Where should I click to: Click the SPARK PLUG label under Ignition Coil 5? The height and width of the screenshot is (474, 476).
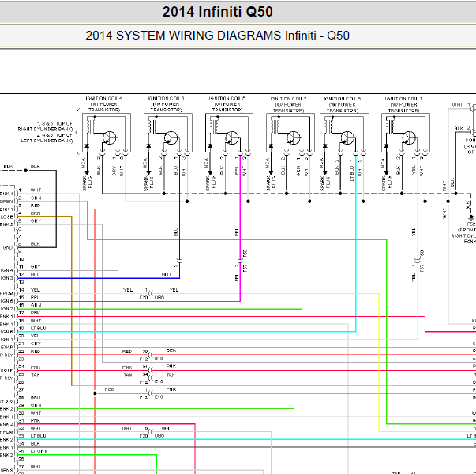coord(211,183)
